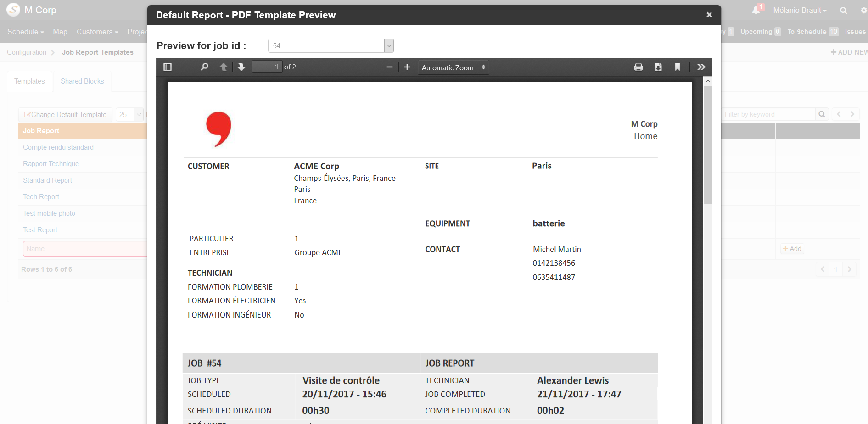The width and height of the screenshot is (868, 424).
Task: Switch to the Templates tab
Action: tap(29, 81)
